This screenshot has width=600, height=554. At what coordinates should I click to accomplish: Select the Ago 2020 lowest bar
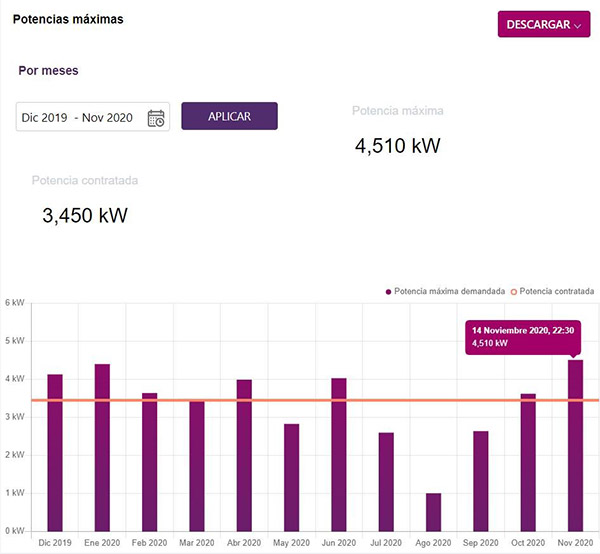[x=433, y=511]
